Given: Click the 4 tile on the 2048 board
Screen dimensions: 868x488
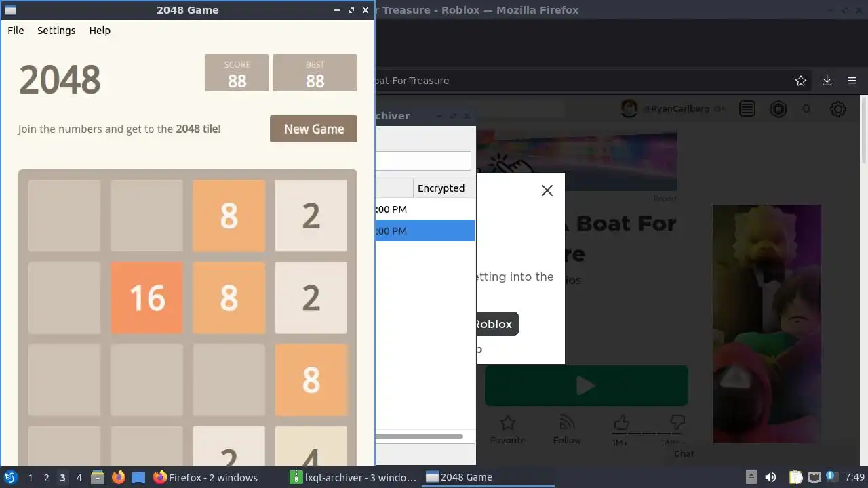Looking at the screenshot, I should [311, 447].
